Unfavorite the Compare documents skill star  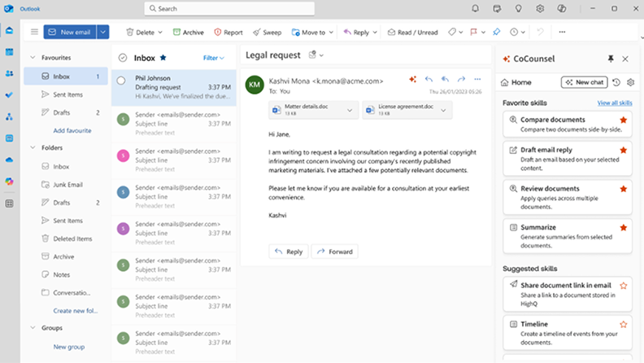pos(624,120)
